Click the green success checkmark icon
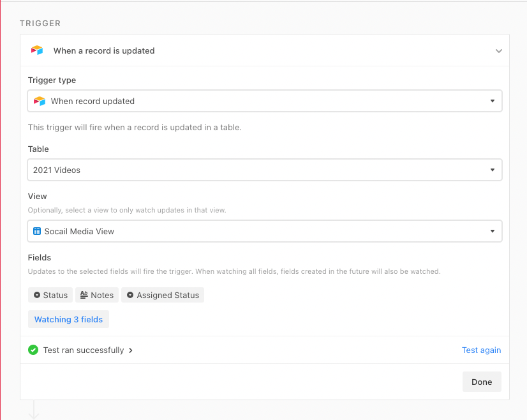This screenshot has height=420, width=527. (x=33, y=350)
